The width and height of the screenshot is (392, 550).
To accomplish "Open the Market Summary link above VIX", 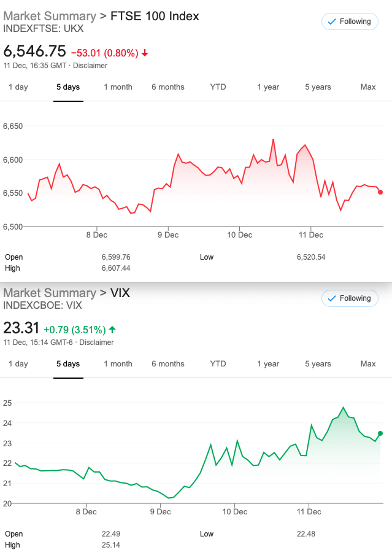I will [50, 293].
